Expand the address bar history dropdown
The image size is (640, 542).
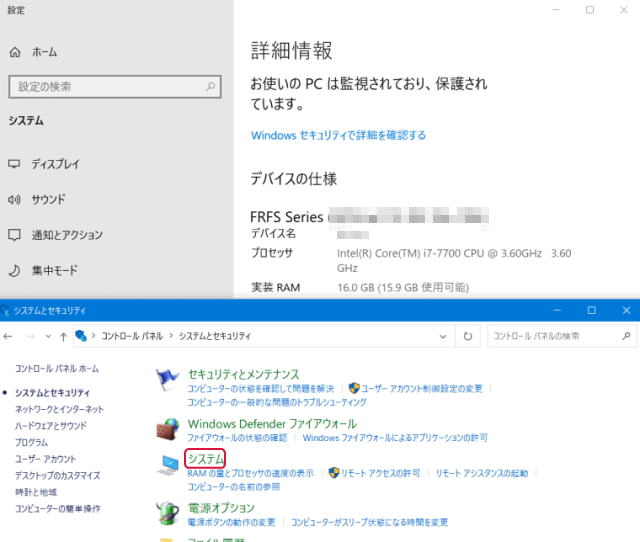(443, 336)
